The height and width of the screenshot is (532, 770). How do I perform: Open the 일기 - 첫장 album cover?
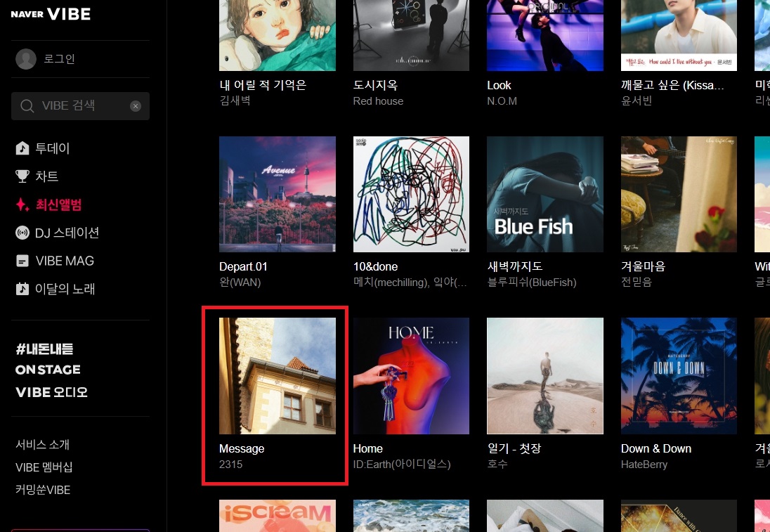pyautogui.click(x=545, y=376)
